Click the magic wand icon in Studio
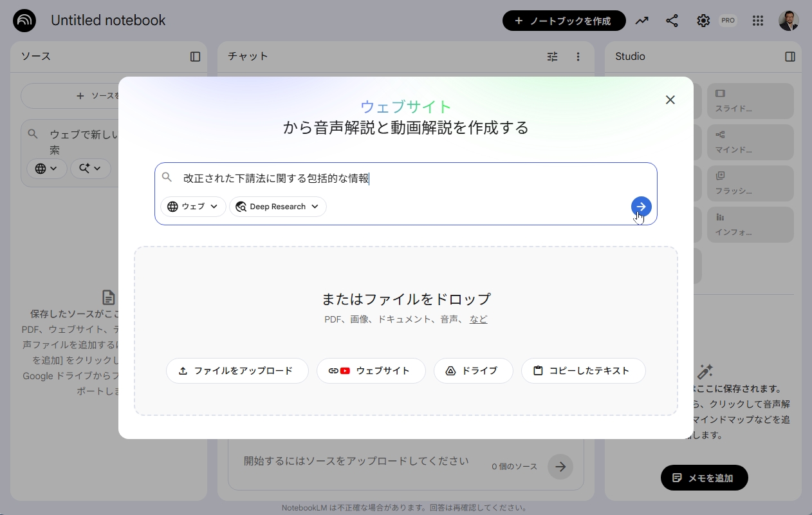 (705, 371)
